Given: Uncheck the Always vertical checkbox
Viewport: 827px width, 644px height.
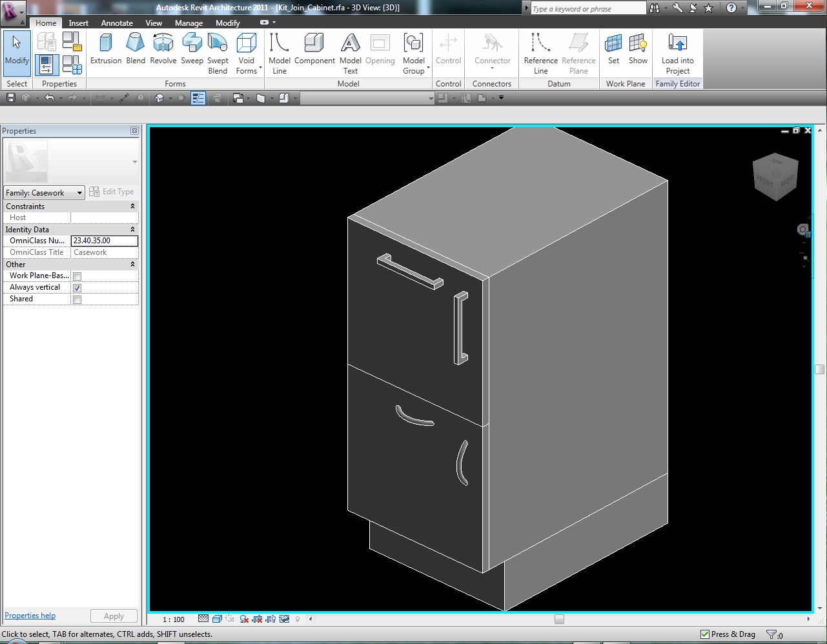Looking at the screenshot, I should point(77,288).
